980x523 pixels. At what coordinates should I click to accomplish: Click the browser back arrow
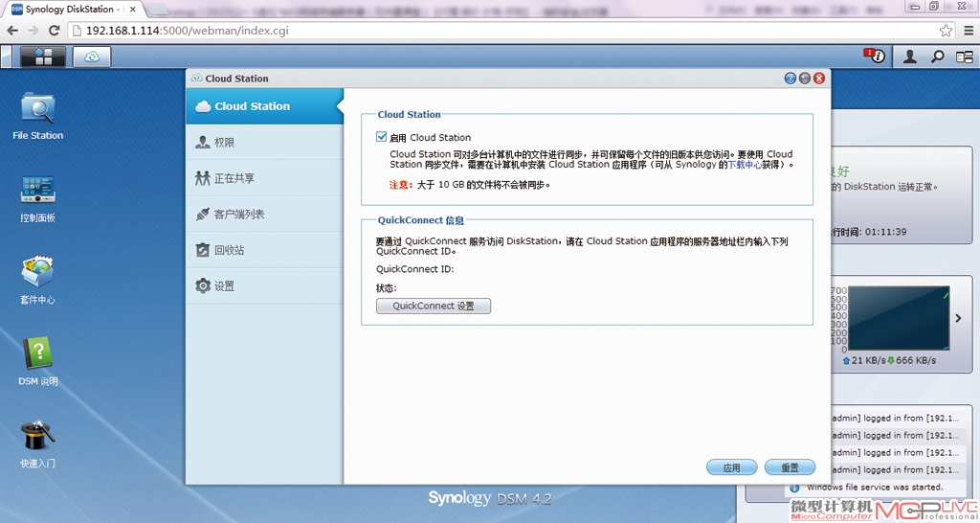pyautogui.click(x=12, y=31)
